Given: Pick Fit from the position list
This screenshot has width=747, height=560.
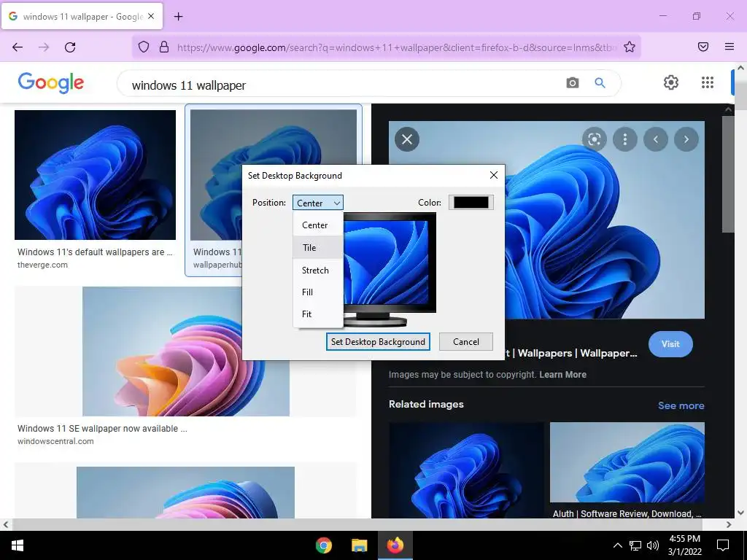Looking at the screenshot, I should point(318,314).
